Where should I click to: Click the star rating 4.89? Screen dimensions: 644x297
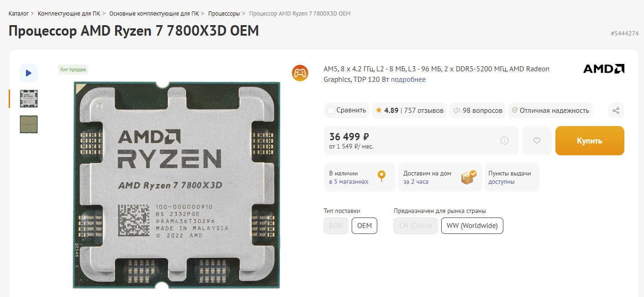[x=387, y=111]
